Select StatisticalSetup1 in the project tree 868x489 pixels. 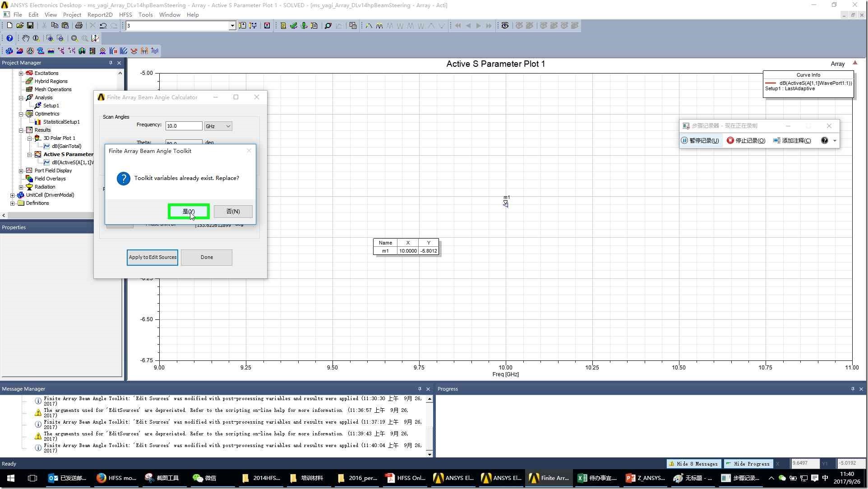(x=61, y=122)
